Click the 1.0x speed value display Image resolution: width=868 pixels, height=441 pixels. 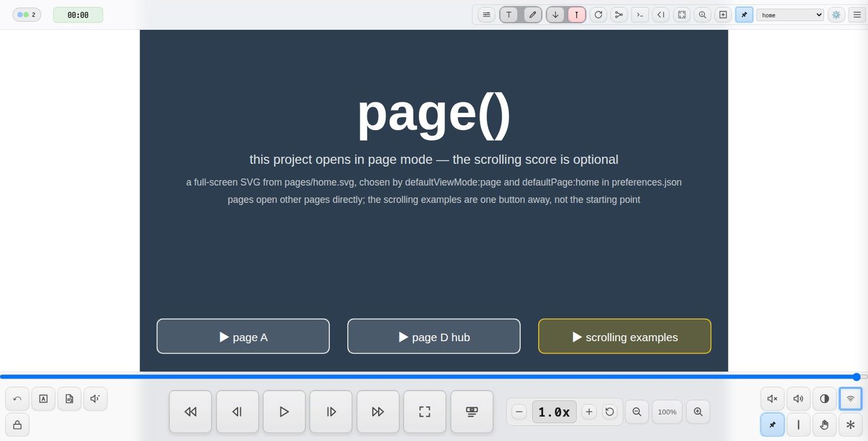click(x=554, y=412)
